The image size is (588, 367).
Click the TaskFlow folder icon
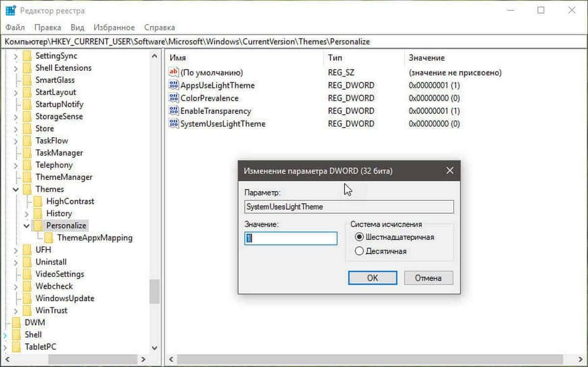pyautogui.click(x=26, y=141)
